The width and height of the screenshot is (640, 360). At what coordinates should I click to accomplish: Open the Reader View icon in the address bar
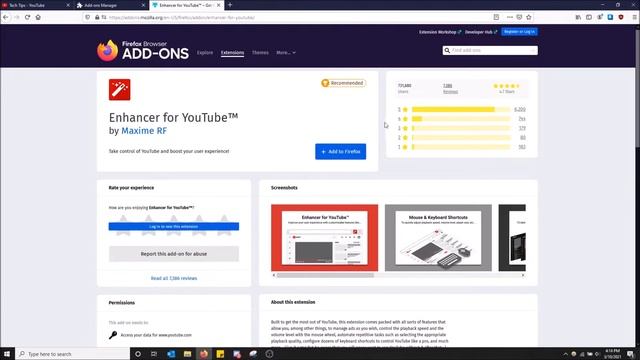(496, 17)
